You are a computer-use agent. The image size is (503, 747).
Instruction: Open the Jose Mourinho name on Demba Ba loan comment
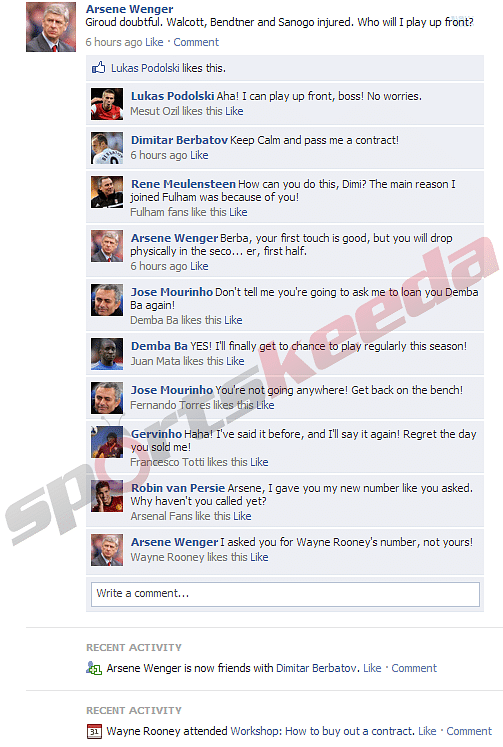[171, 292]
